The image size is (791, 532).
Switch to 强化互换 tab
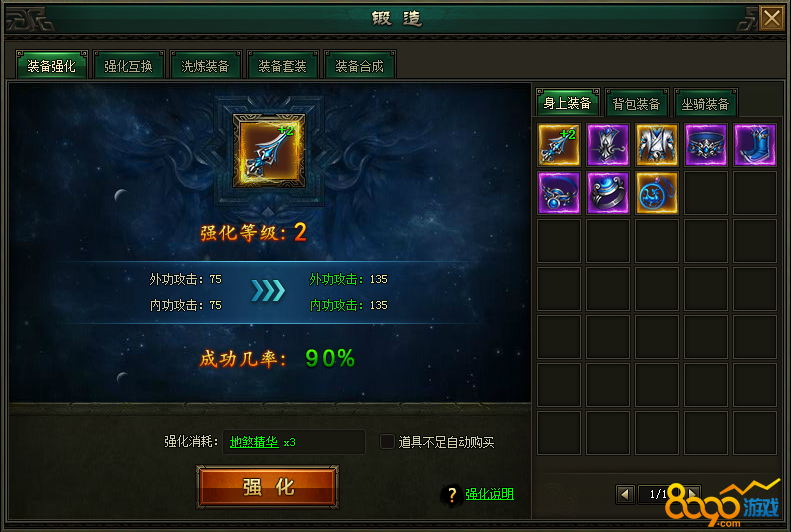coord(129,66)
